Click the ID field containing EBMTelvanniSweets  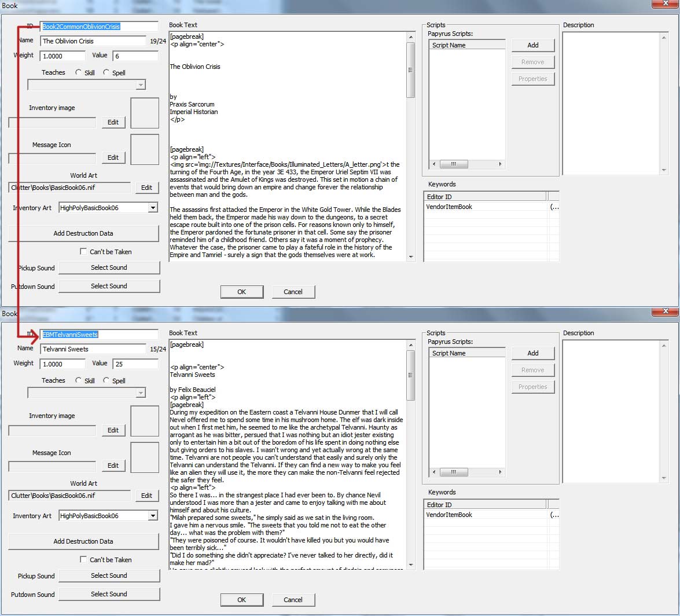tap(98, 334)
